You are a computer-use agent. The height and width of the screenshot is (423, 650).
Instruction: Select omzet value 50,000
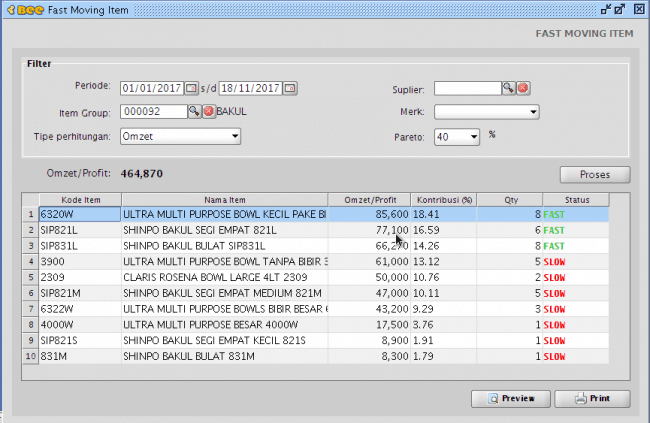pyautogui.click(x=369, y=277)
